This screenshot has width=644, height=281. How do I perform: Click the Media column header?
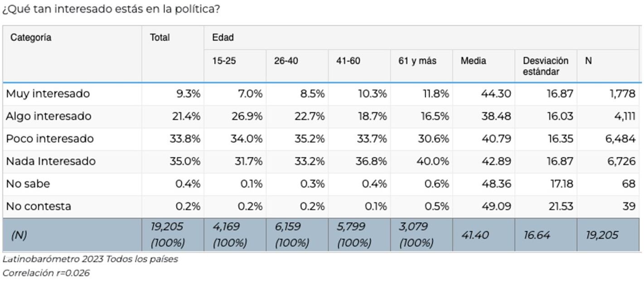[473, 61]
